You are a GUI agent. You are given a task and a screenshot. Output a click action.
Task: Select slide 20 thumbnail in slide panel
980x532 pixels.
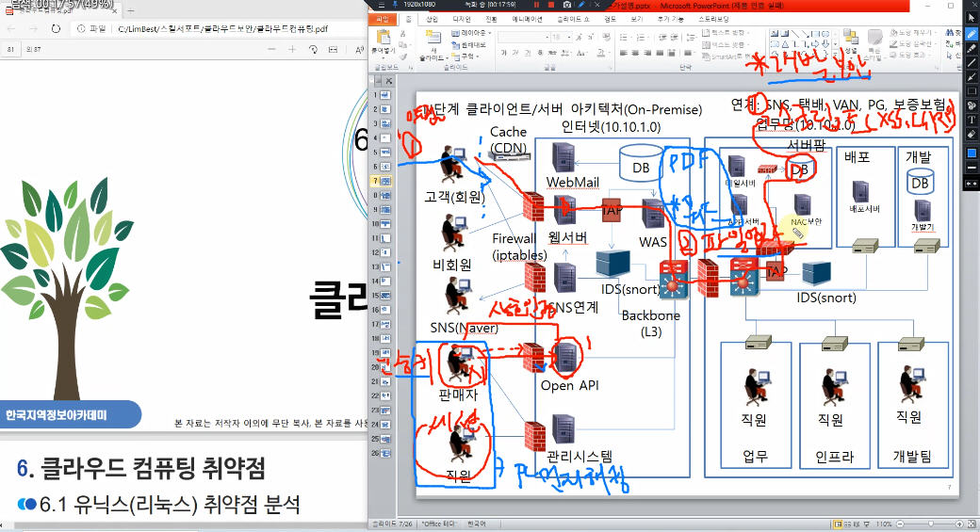(x=385, y=367)
